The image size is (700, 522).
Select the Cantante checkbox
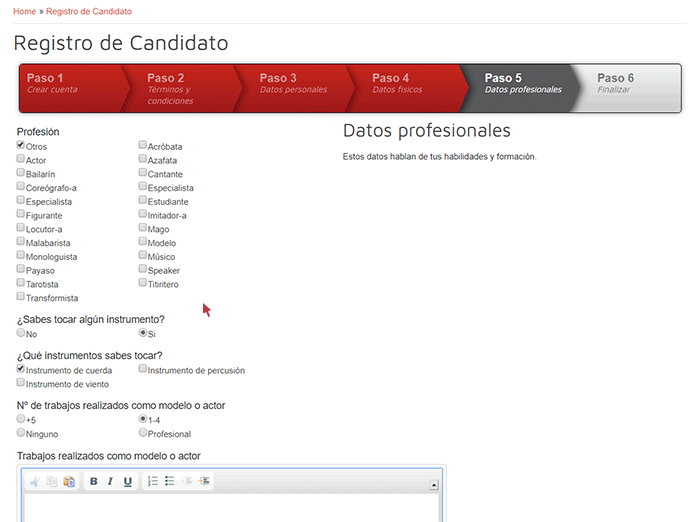coord(142,172)
